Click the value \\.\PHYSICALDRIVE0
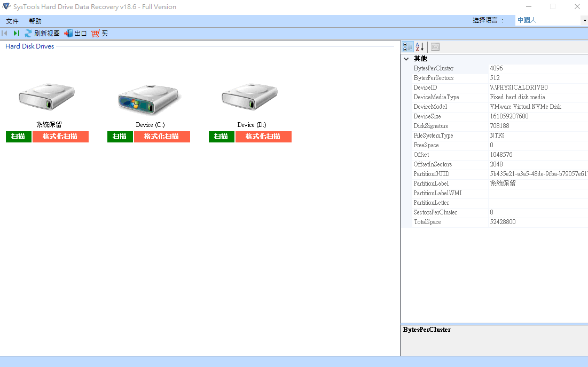Image resolution: width=588 pixels, height=367 pixels. (x=519, y=87)
